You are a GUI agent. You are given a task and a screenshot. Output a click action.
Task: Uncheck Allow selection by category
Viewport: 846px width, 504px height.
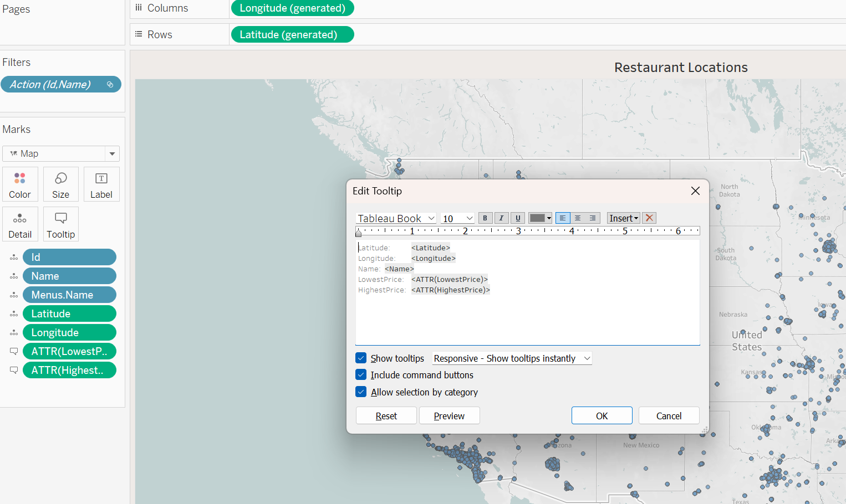(x=361, y=392)
